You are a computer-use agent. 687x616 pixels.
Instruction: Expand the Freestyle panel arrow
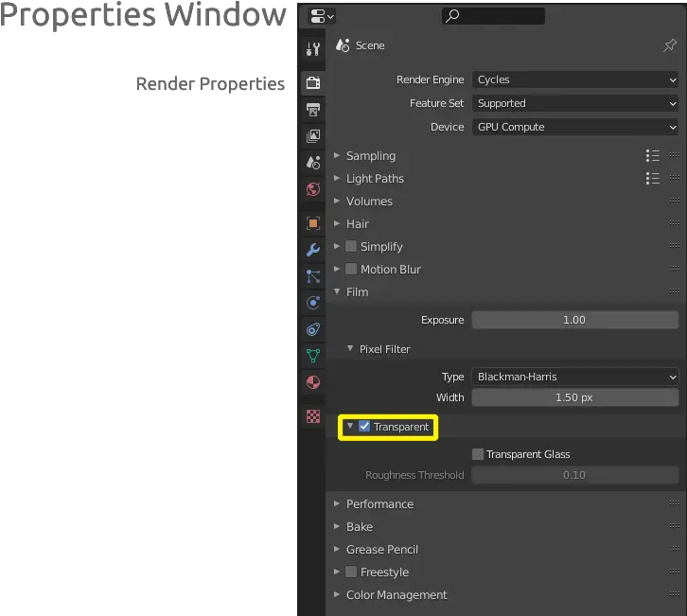[337, 572]
